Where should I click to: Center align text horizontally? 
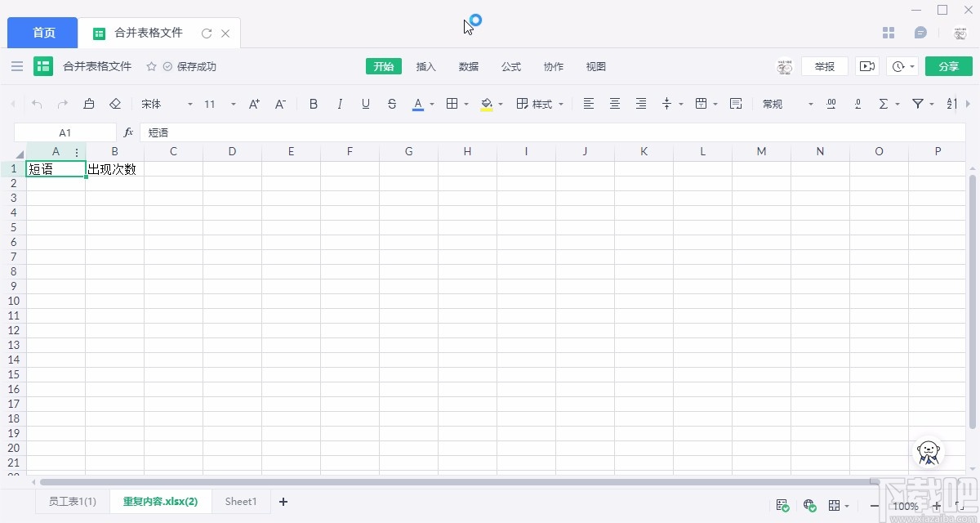pos(615,104)
